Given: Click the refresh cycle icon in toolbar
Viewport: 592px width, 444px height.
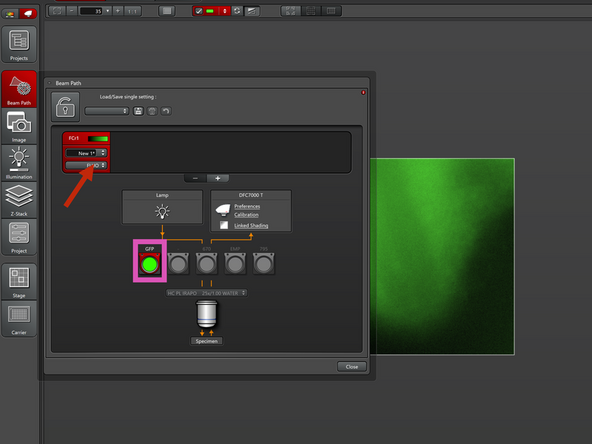Looking at the screenshot, I should click(x=237, y=11).
